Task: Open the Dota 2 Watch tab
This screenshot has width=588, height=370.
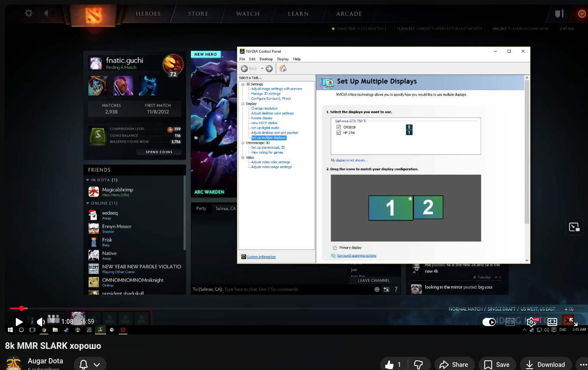Action: coord(248,14)
